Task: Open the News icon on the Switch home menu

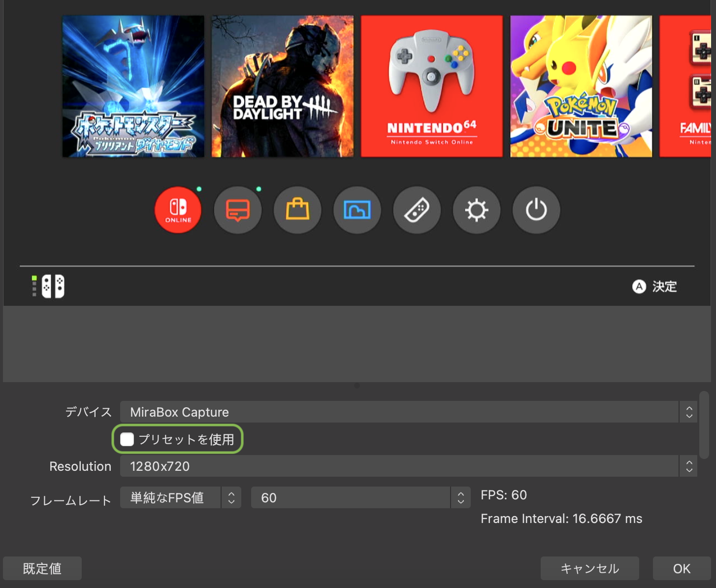Action: click(x=238, y=210)
